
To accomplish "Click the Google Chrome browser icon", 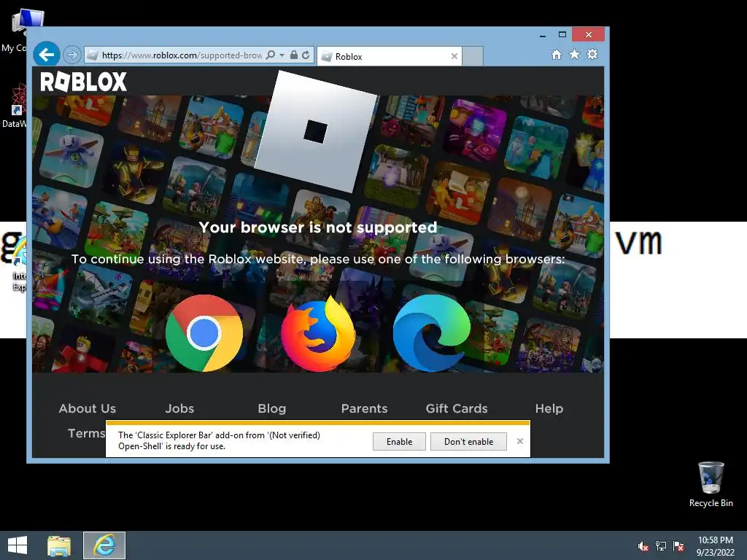I will pyautogui.click(x=204, y=332).
